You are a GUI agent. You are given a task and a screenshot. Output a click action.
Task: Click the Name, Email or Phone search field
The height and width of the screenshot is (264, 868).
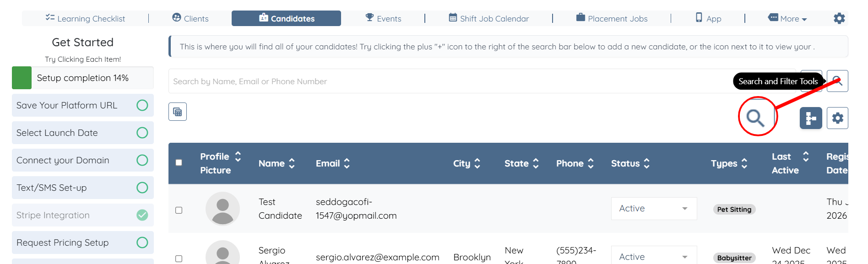click(x=449, y=81)
